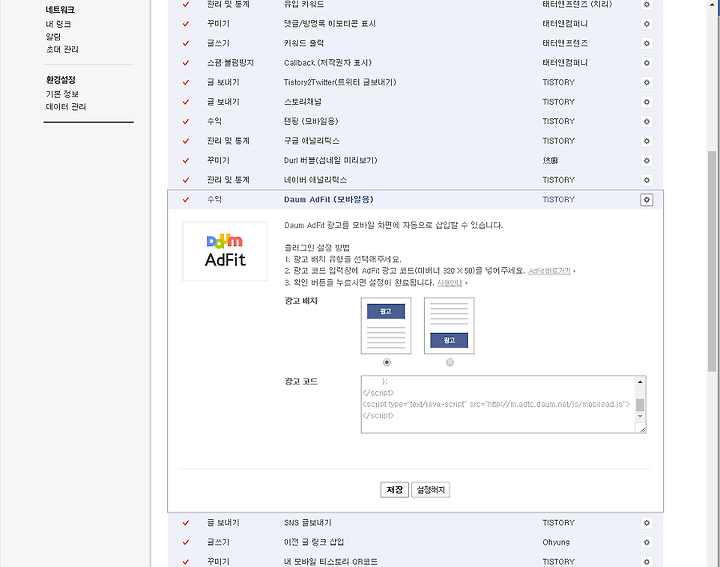Click 광고 코드 textarea scroll down arrow

(x=640, y=416)
